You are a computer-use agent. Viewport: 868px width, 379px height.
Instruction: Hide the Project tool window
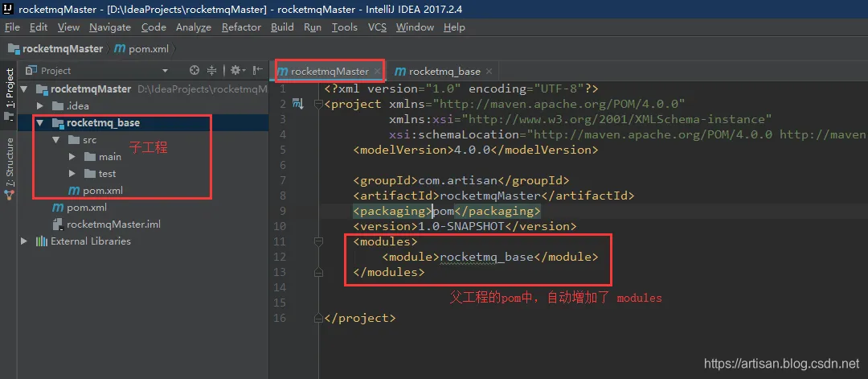[x=257, y=70]
